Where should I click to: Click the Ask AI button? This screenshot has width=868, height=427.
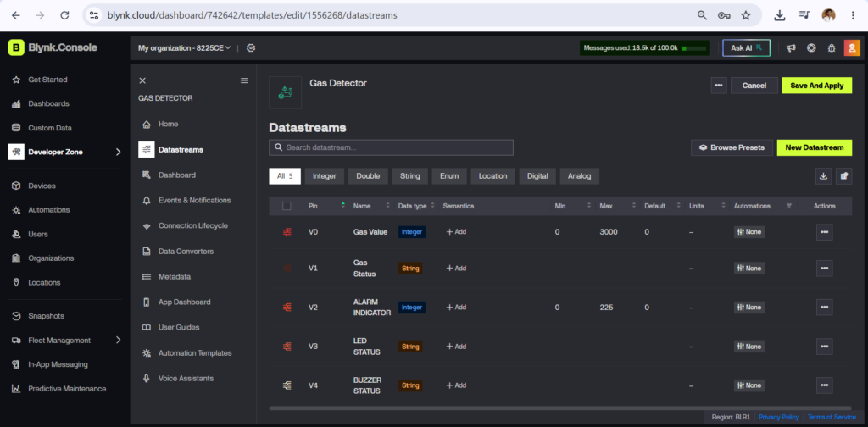coord(746,48)
